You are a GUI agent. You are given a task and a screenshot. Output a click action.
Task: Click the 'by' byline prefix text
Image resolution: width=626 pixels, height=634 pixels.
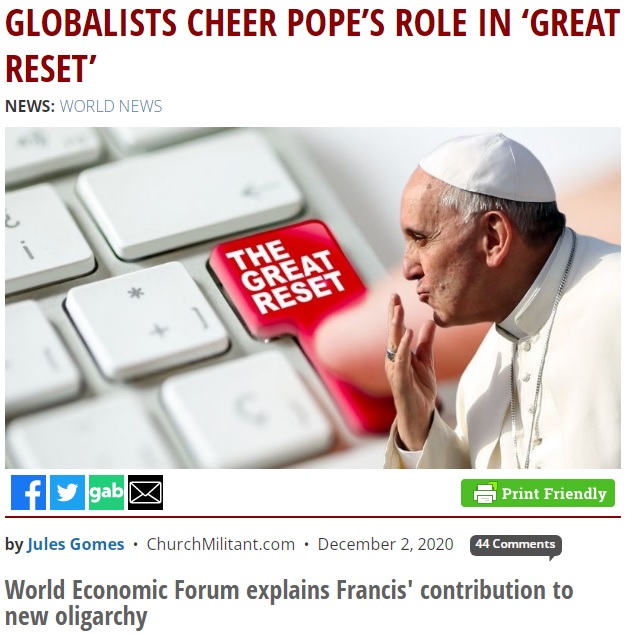(14, 545)
